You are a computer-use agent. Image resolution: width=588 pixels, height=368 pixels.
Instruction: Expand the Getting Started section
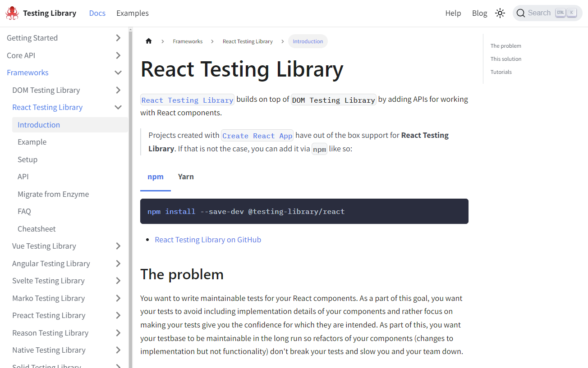point(118,38)
